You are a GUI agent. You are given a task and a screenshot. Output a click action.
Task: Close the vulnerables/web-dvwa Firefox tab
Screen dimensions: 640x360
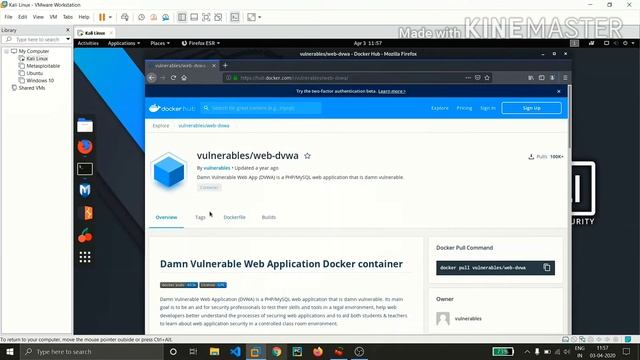click(x=214, y=66)
